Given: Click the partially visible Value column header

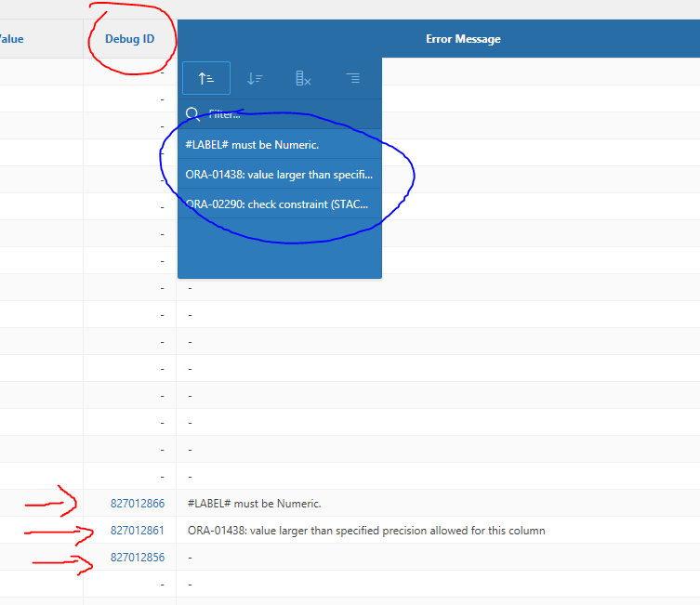Looking at the screenshot, I should click(11, 39).
